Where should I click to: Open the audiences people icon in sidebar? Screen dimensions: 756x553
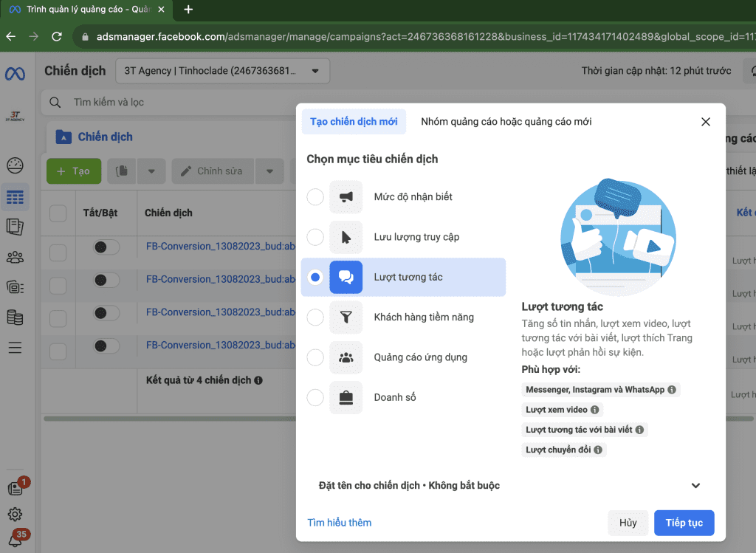15,257
